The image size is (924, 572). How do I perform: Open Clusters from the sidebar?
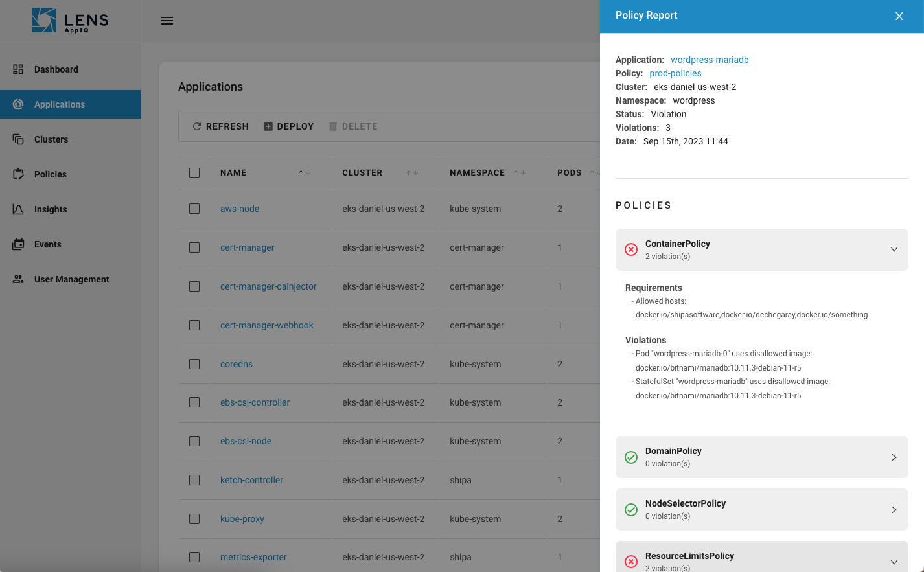[71, 139]
